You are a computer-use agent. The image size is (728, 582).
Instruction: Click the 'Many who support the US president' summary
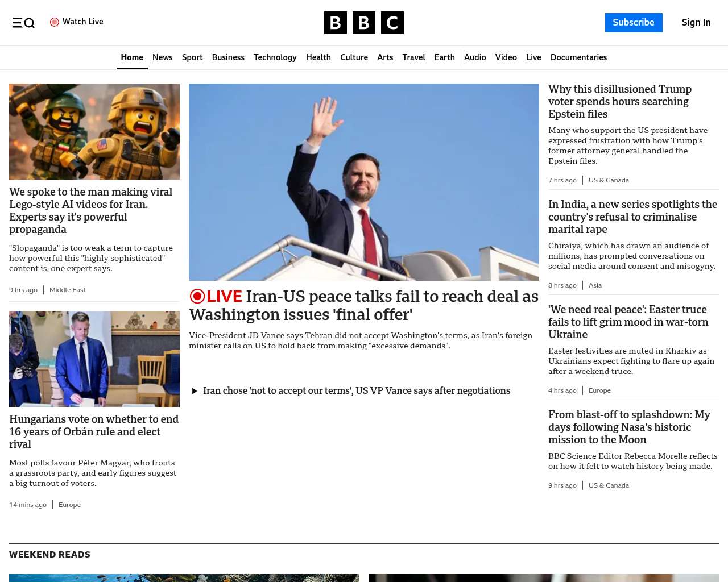(x=628, y=145)
